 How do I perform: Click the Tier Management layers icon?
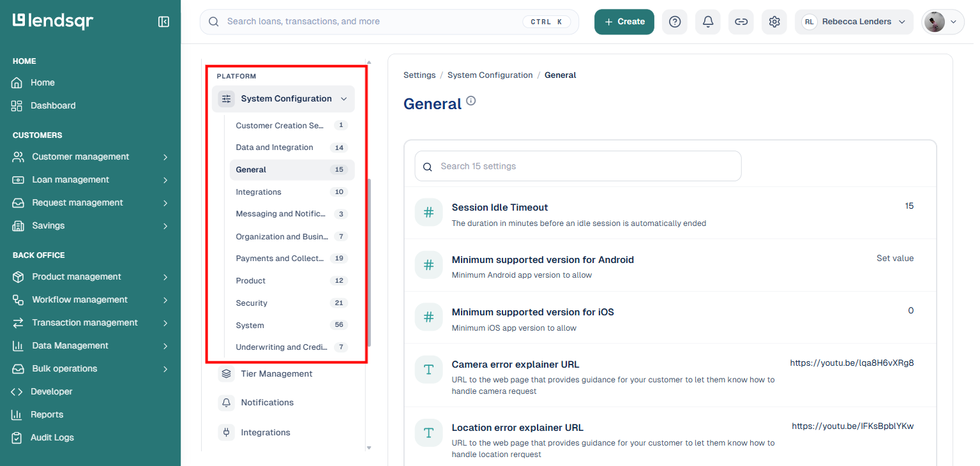pyautogui.click(x=226, y=374)
